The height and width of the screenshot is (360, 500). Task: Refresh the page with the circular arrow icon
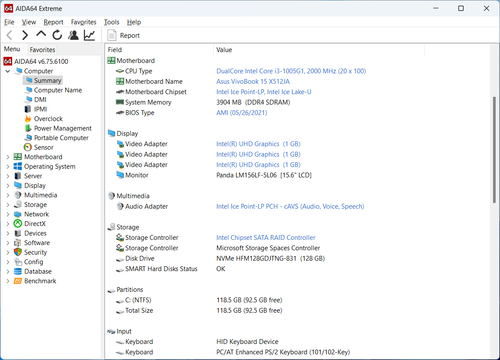pyautogui.click(x=57, y=35)
